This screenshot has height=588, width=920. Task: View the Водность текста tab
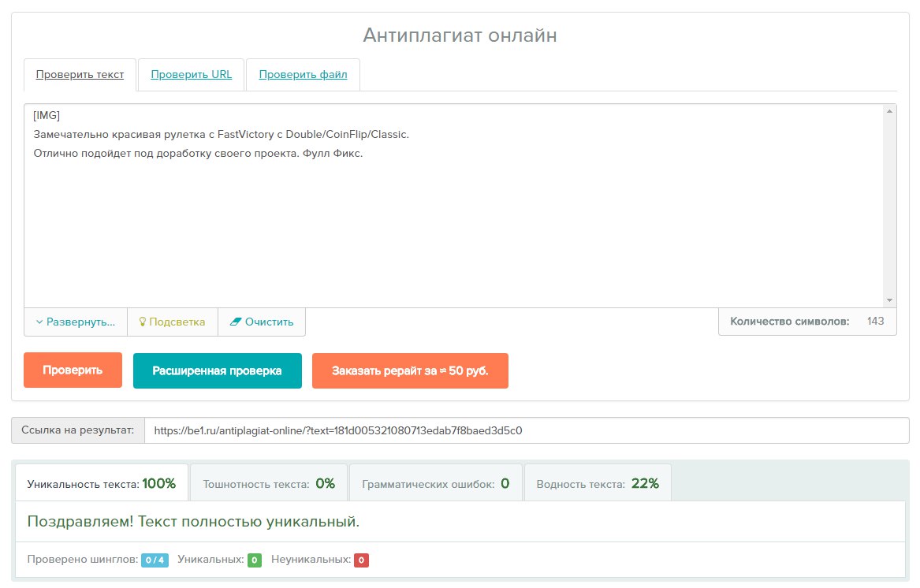click(x=597, y=484)
